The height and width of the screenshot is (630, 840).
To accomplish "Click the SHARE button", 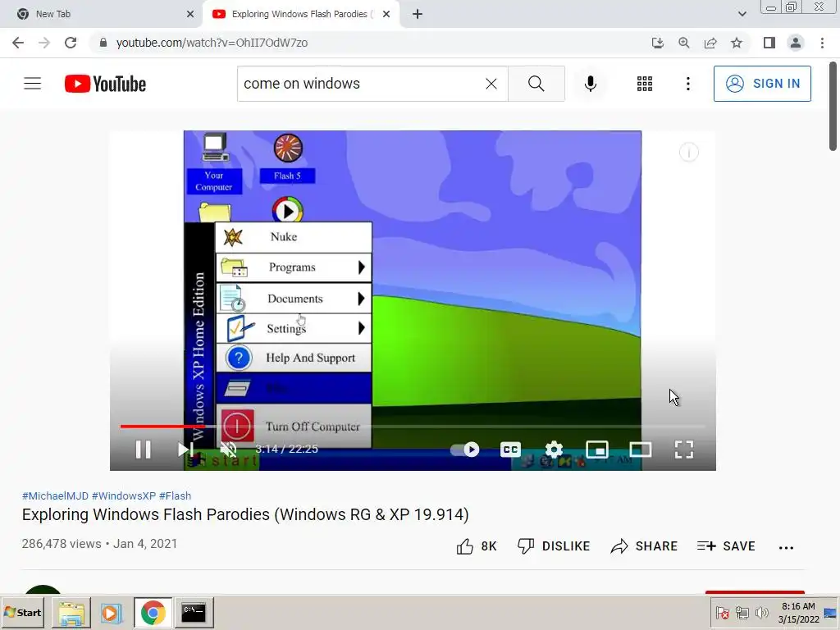I will pyautogui.click(x=644, y=546).
